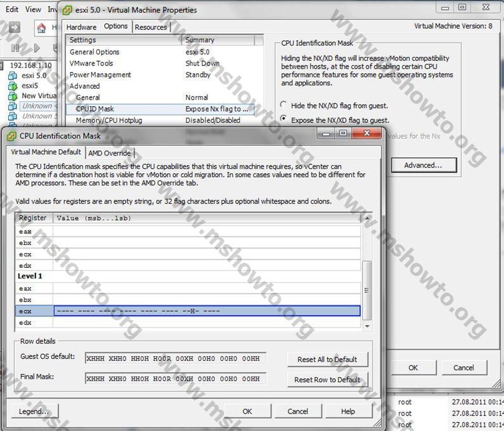
Task: Click the esxi5 powered-on VM icon
Action: click(x=13, y=86)
